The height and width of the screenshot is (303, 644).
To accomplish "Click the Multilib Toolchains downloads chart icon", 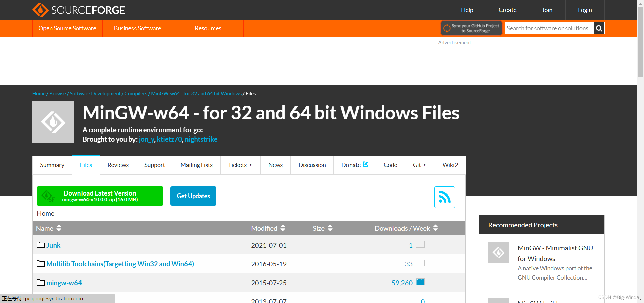I will (x=420, y=263).
